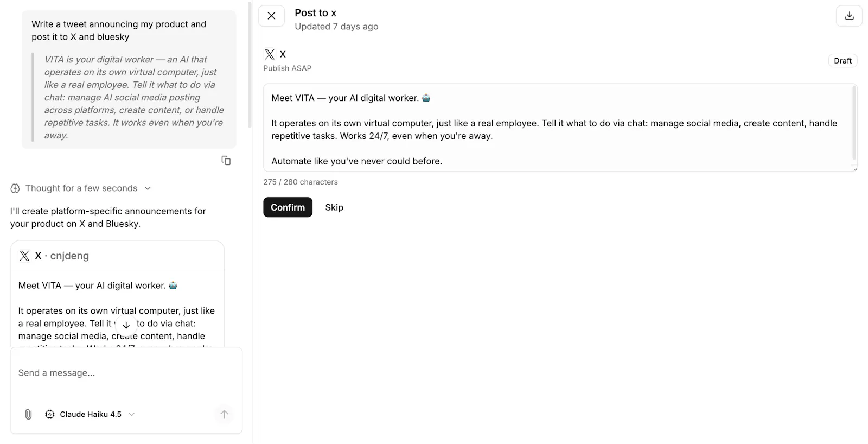This screenshot has height=444, width=868.
Task: Click the brain icon beside Thought
Action: point(15,188)
